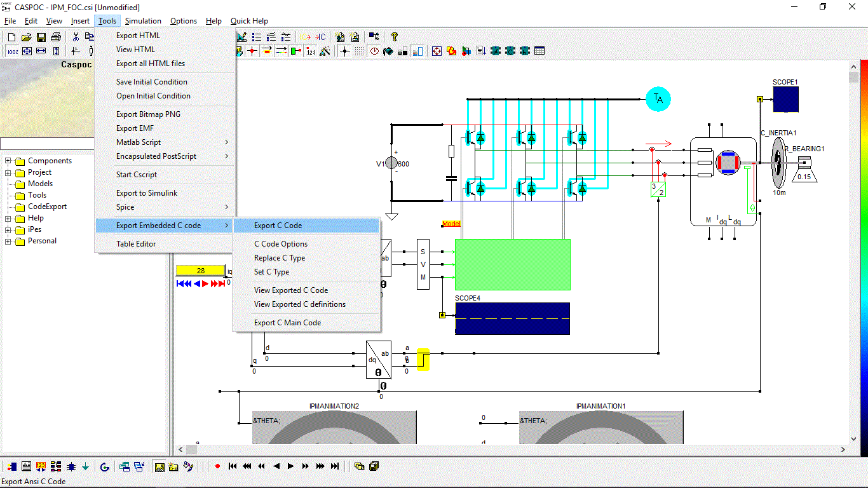Choose Export C Main Code entry
The height and width of the screenshot is (488, 868).
point(307,323)
